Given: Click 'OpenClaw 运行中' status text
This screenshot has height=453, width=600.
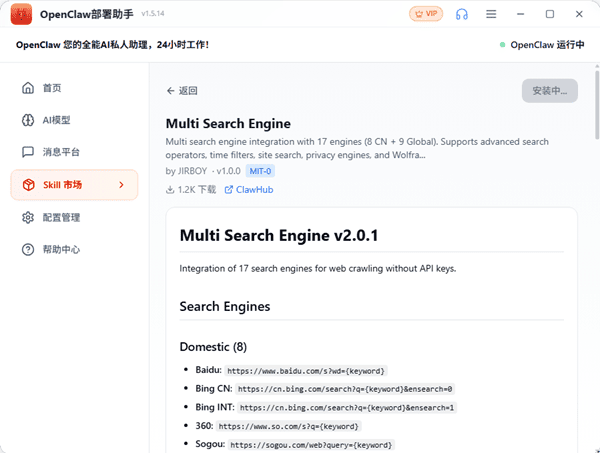Looking at the screenshot, I should tap(547, 45).
